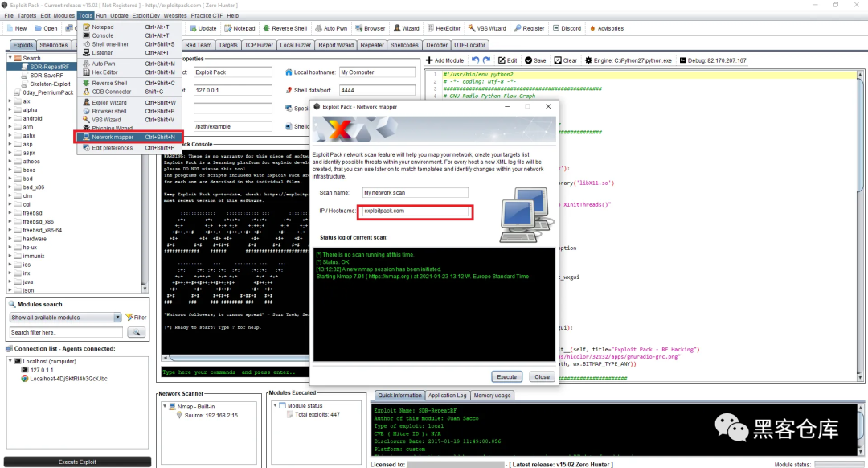Expand the freebsd folder
Screen dimensions: 868x468
pyautogui.click(x=10, y=212)
